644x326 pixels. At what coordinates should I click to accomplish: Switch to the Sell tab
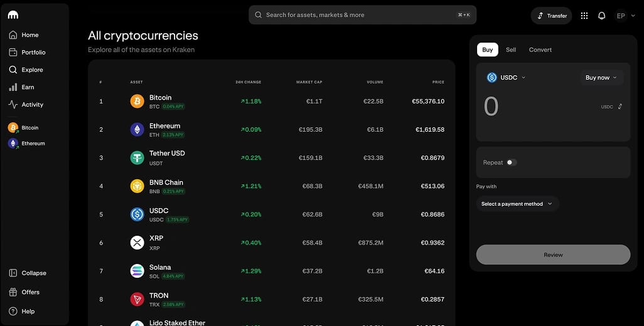[511, 50]
